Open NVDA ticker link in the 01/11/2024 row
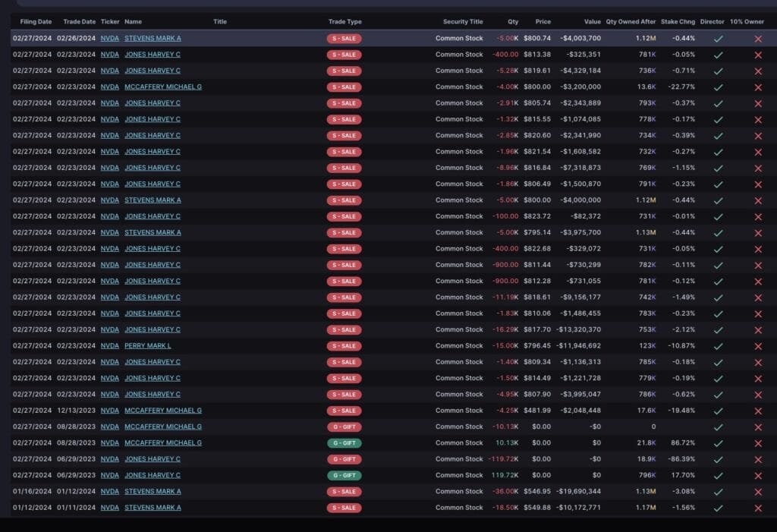This screenshot has width=777, height=532. (109, 508)
